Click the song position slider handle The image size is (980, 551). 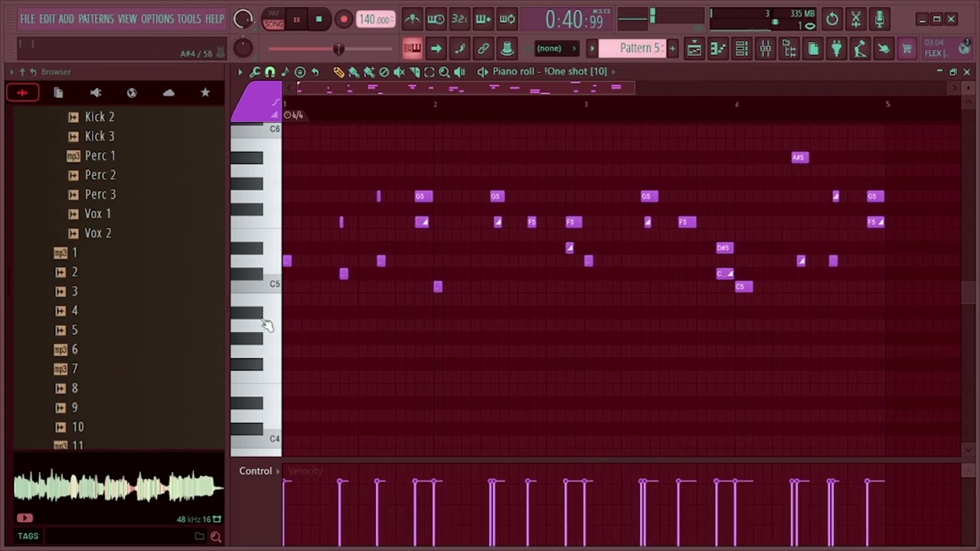pos(338,49)
